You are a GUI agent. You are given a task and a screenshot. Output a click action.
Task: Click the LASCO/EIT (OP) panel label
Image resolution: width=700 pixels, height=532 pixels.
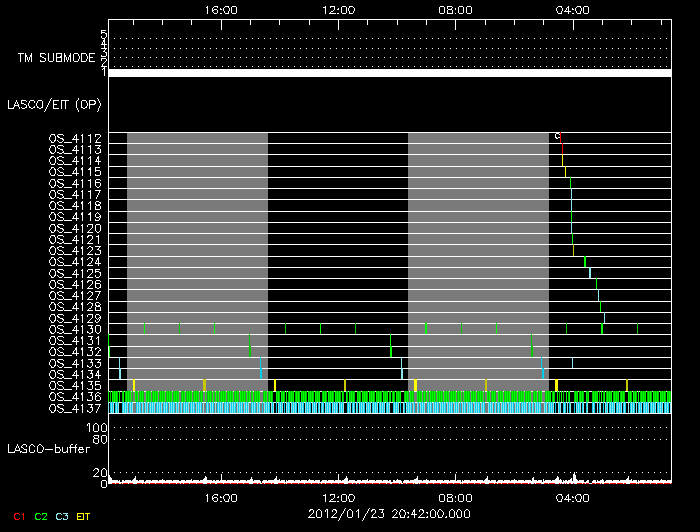[54, 104]
